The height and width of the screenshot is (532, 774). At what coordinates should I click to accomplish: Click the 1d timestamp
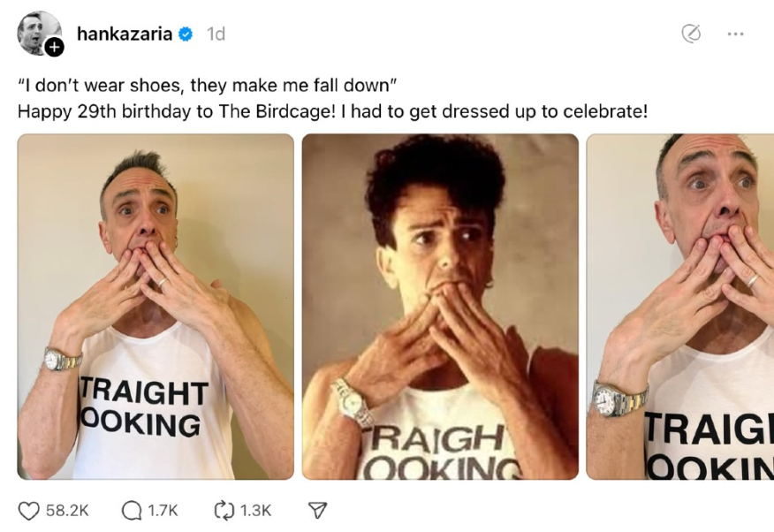tap(214, 34)
